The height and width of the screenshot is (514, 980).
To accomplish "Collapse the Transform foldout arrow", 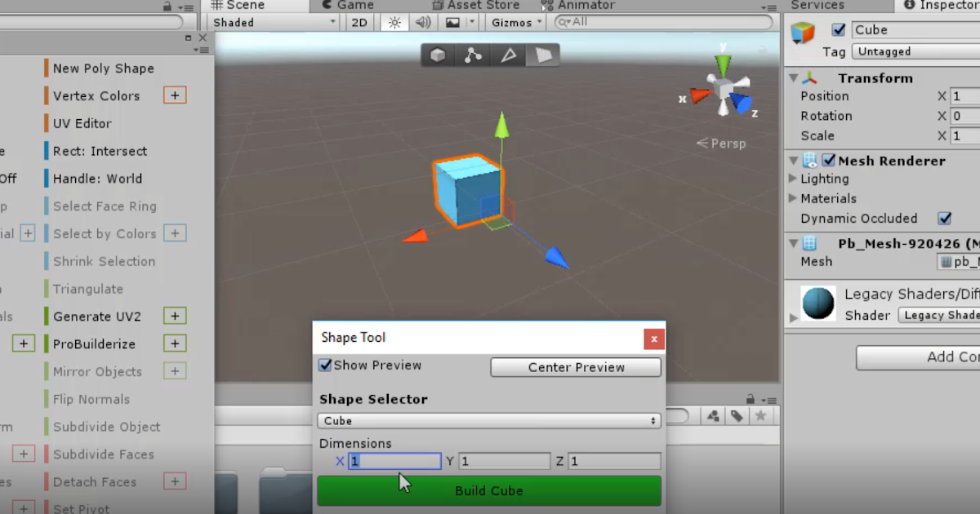I will coord(793,78).
